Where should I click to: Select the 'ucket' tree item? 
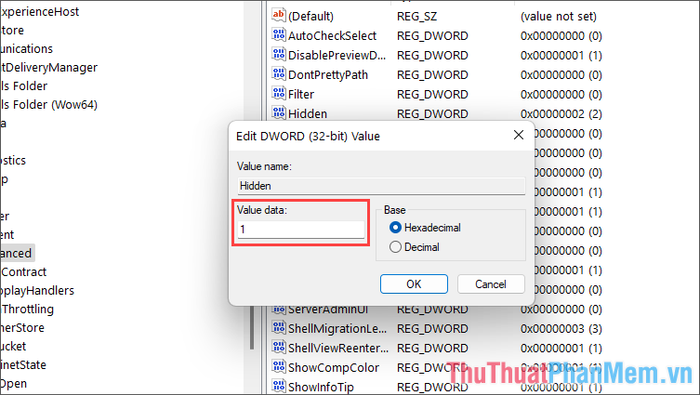[13, 346]
